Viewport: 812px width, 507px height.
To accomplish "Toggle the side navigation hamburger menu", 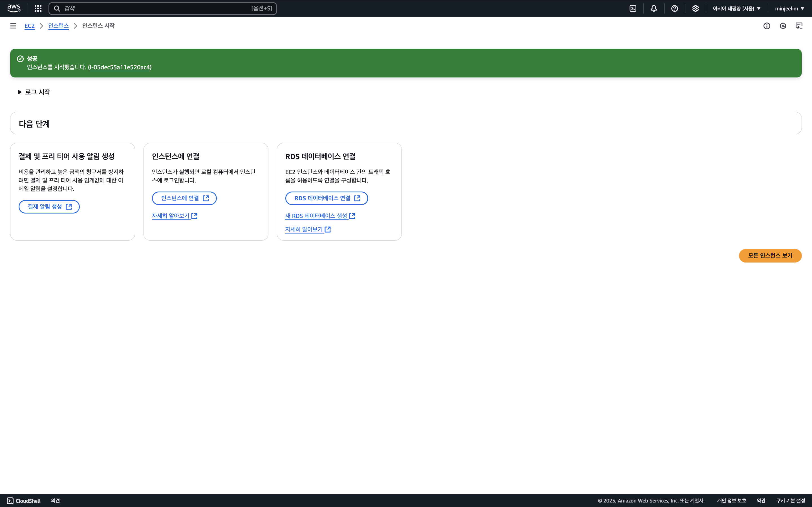I will (x=13, y=26).
